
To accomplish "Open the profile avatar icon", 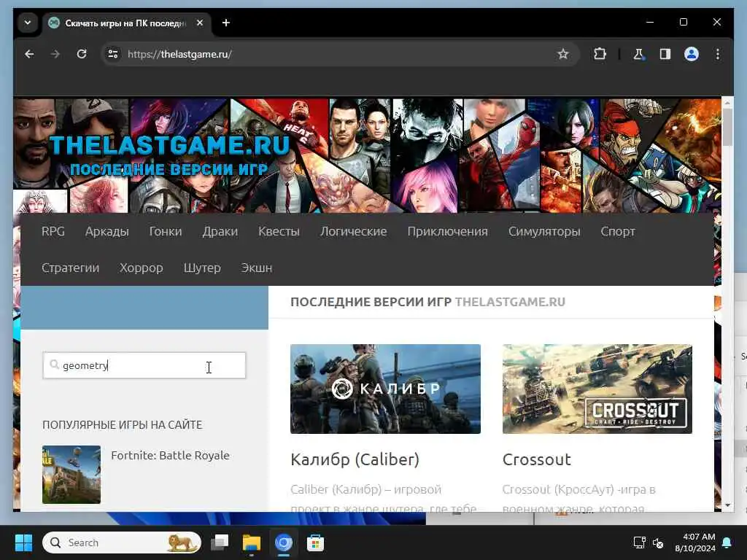I will [x=692, y=54].
